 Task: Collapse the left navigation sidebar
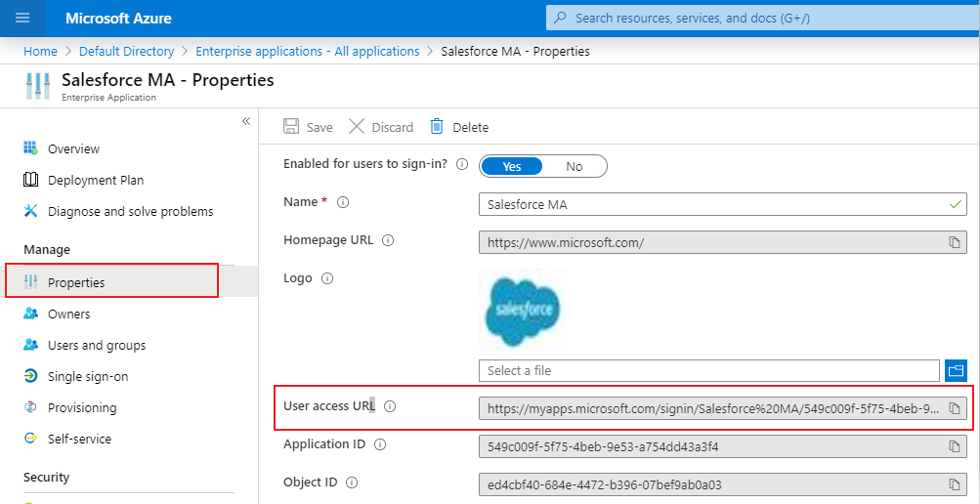tap(246, 121)
